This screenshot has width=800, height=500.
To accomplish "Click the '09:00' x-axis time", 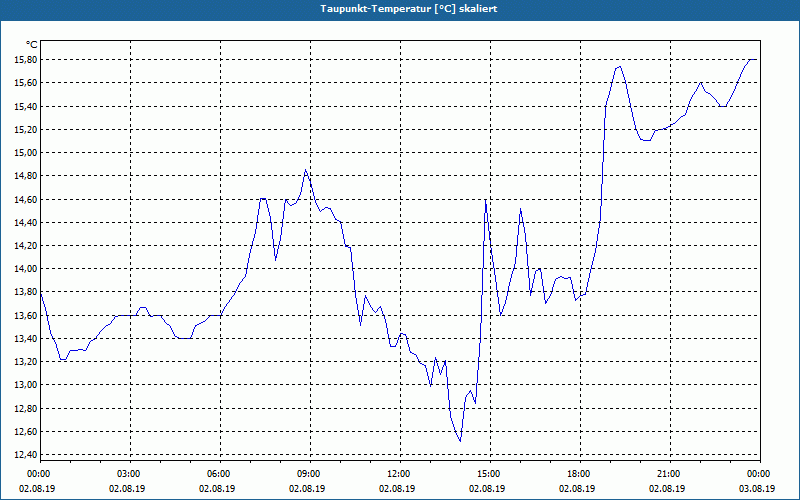I will [310, 474].
